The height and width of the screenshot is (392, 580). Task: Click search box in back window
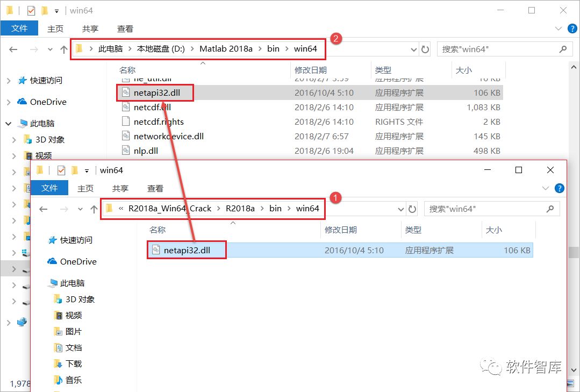tap(505, 49)
